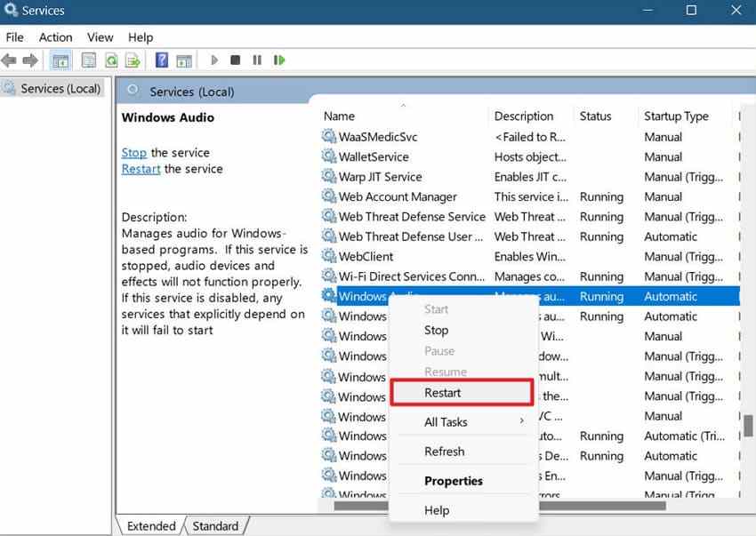The width and height of the screenshot is (756, 536).
Task: Click the Stop Service square icon
Action: tap(236, 60)
